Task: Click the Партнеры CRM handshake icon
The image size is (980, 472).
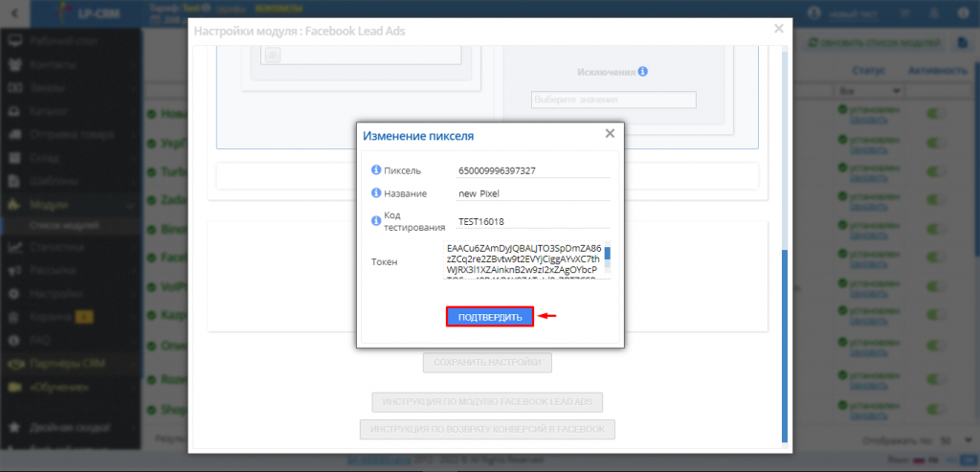Action: pos(15,364)
